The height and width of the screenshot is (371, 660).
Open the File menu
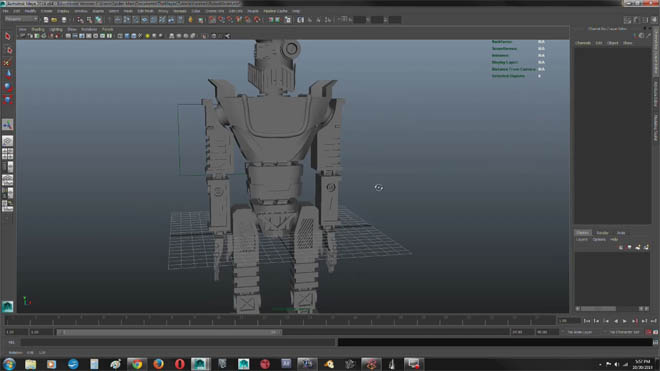[x=5, y=11]
